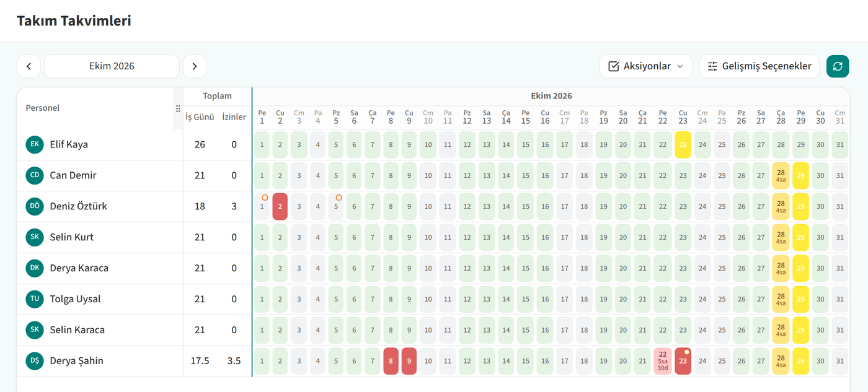Click Selin Kurt's SK avatar
Screen dimensions: 868x392
[35, 237]
